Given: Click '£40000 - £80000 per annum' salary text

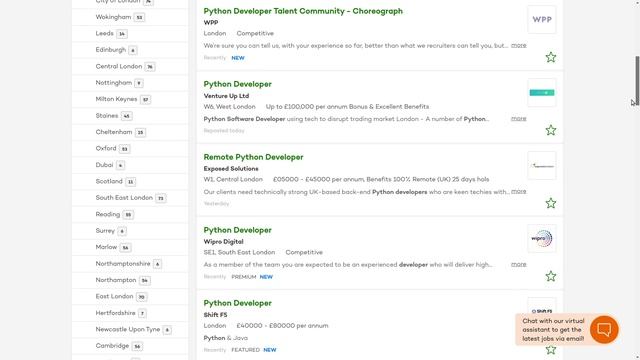Looking at the screenshot, I should (282, 326).
